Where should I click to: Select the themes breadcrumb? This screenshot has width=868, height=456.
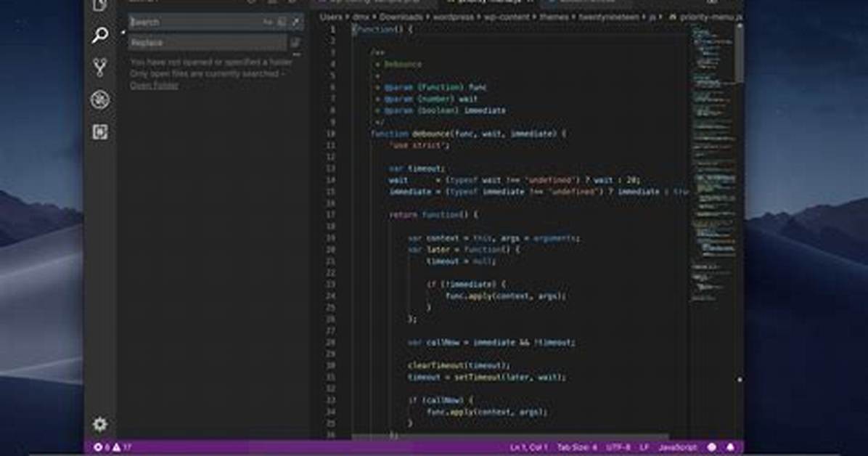point(553,17)
